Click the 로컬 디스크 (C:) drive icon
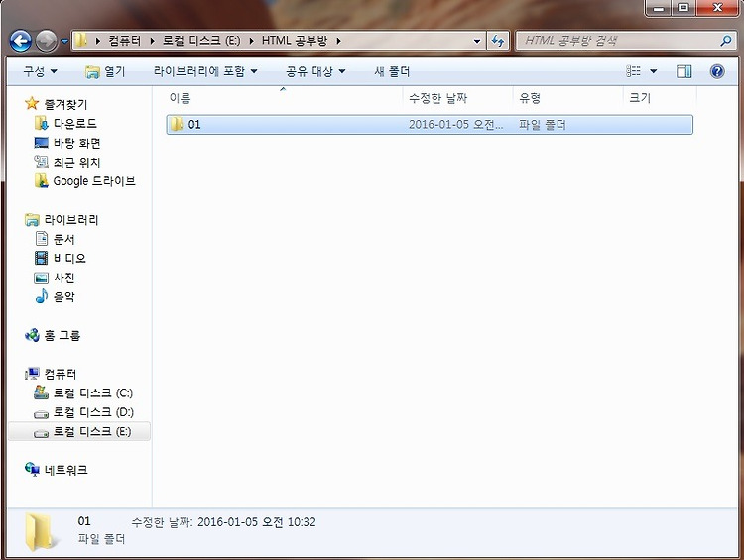This screenshot has height=560, width=744. pyautogui.click(x=42, y=392)
